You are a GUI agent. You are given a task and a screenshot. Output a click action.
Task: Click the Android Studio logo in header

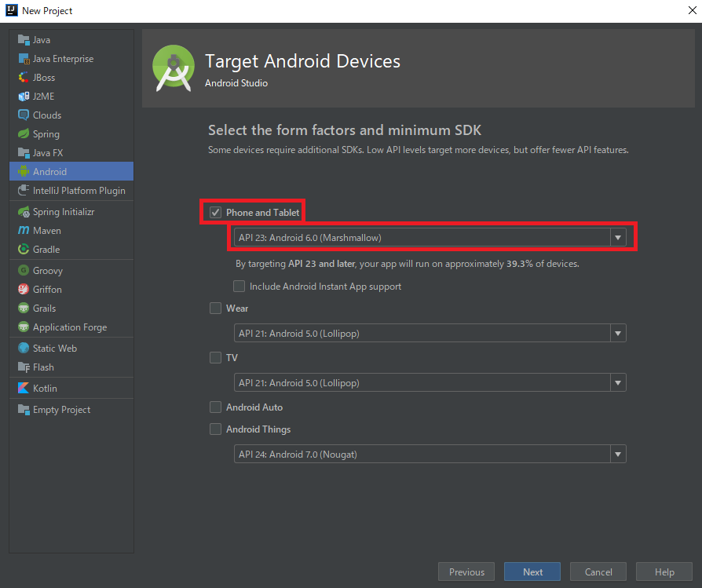point(174,68)
